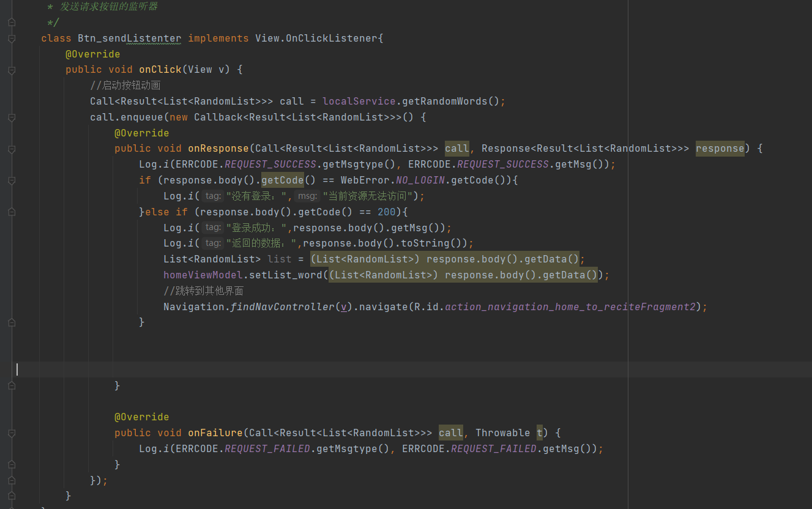Click action_navigation_home_to_reciteFragment2 identifier
The height and width of the screenshot is (509, 812).
570,307
